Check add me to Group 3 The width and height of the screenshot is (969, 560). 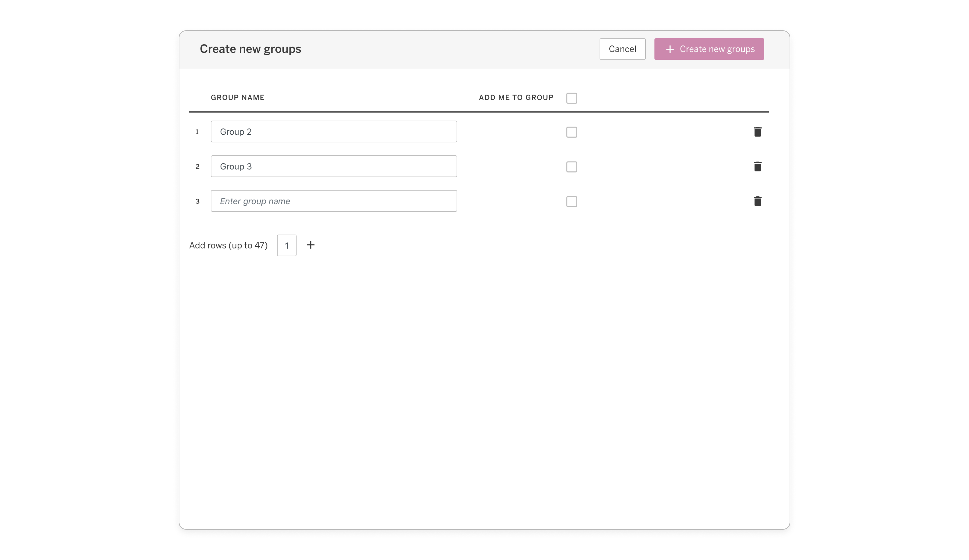pos(571,167)
